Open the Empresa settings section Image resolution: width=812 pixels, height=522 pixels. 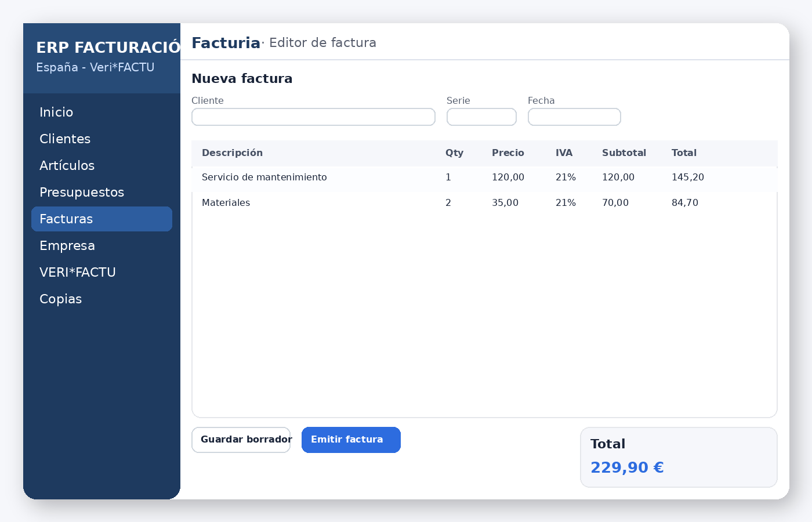[67, 245]
